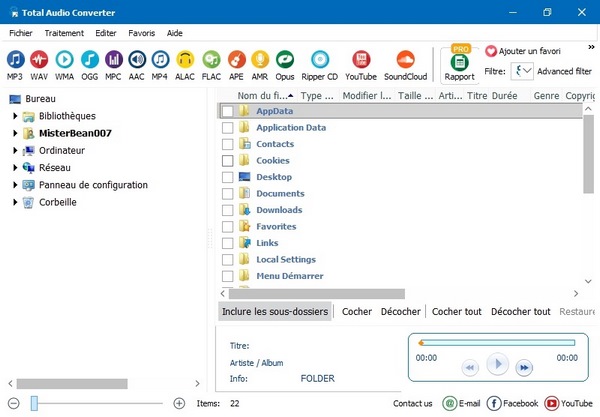The image size is (600, 417).
Task: Tick the Contacts folder checkbox
Action: (228, 144)
